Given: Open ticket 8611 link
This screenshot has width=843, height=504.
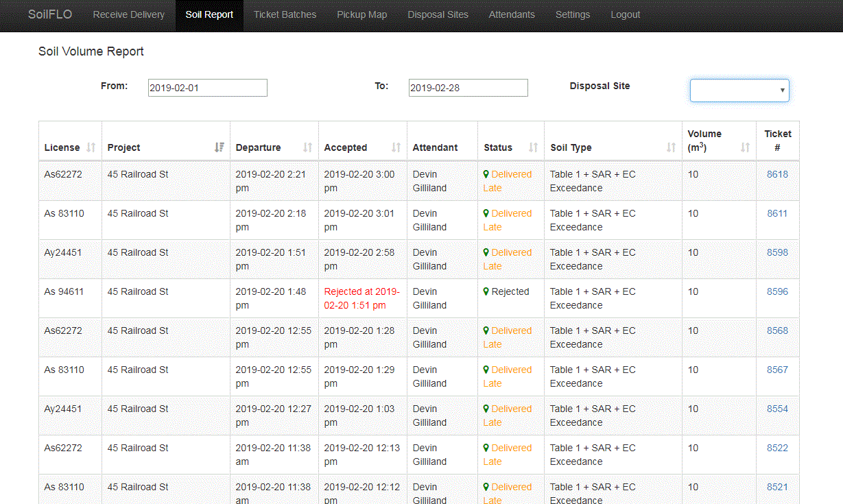Looking at the screenshot, I should (x=777, y=213).
